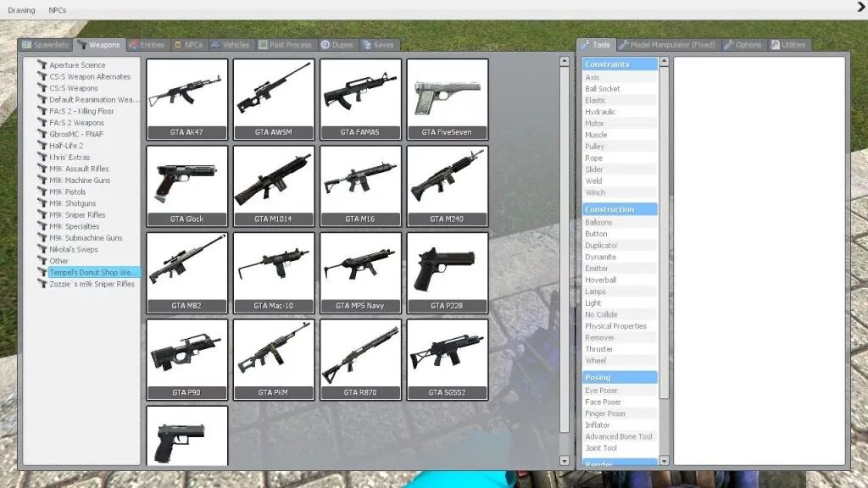Select the Rope tool
Image resolution: width=868 pixels, height=488 pixels.
620,158
